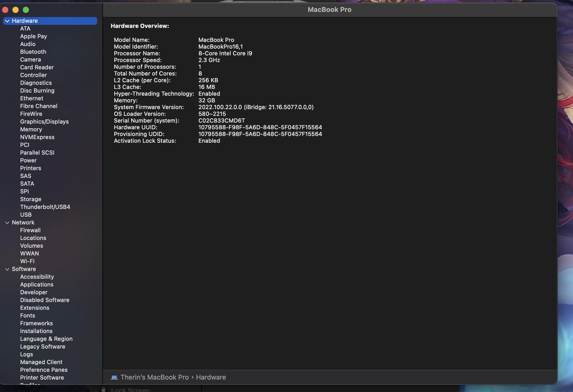Select WWAN under Network
Viewport: 573px width, 392px height.
pos(29,253)
